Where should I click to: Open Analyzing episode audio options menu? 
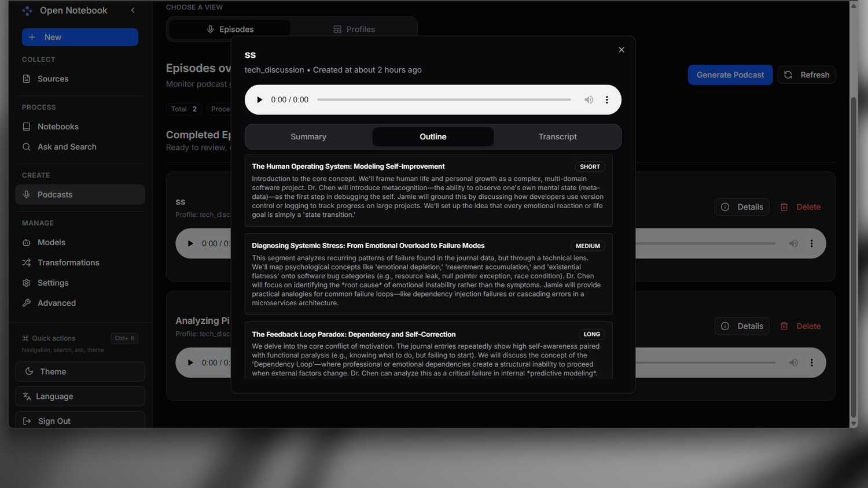pos(811,363)
